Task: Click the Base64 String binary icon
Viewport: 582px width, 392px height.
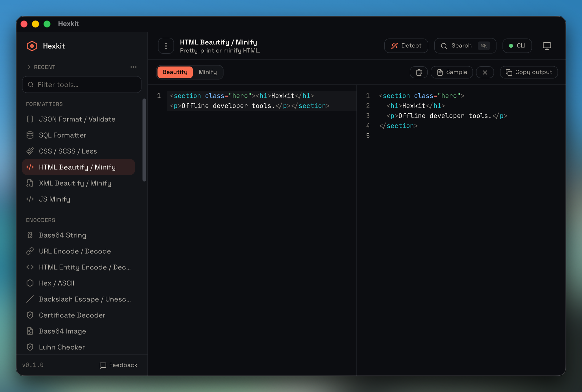Action: 30,235
